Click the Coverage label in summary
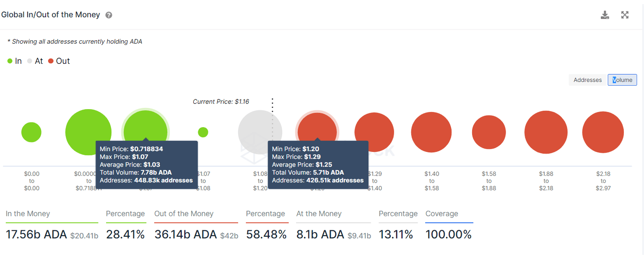The image size is (644, 259). [441, 214]
